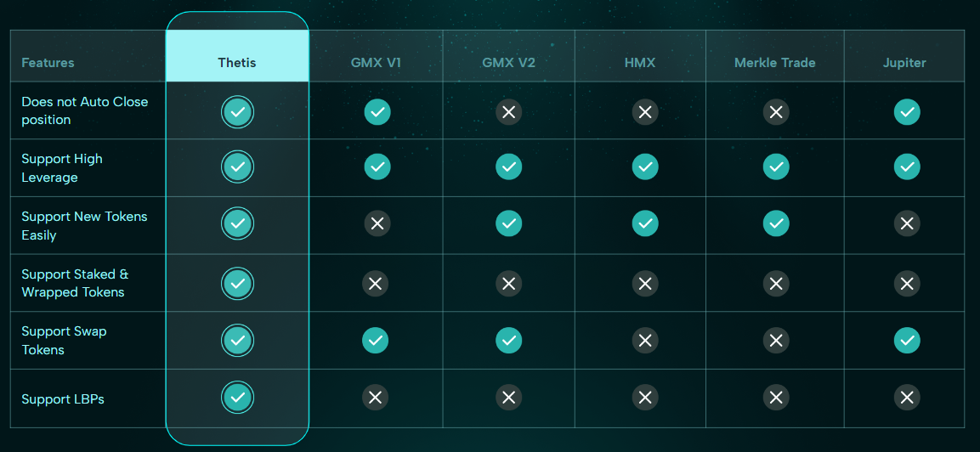Click the Merkle Trade column header
The width and height of the screenshot is (980, 452).
click(775, 63)
